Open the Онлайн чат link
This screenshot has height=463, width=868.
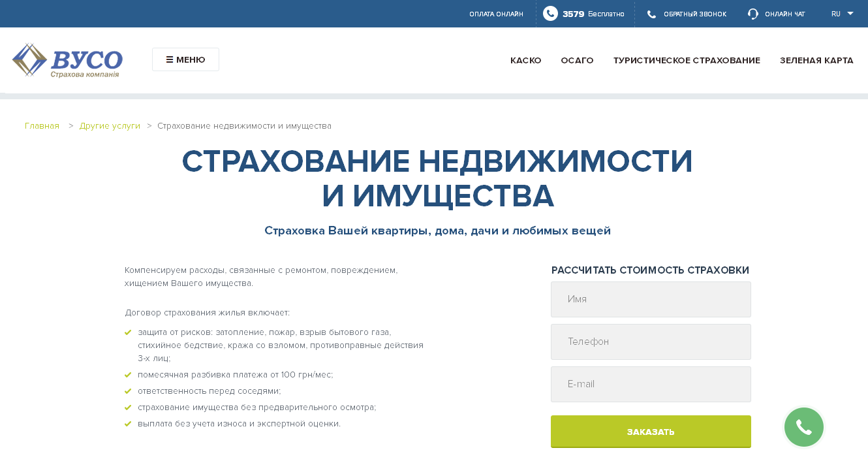[x=784, y=14]
